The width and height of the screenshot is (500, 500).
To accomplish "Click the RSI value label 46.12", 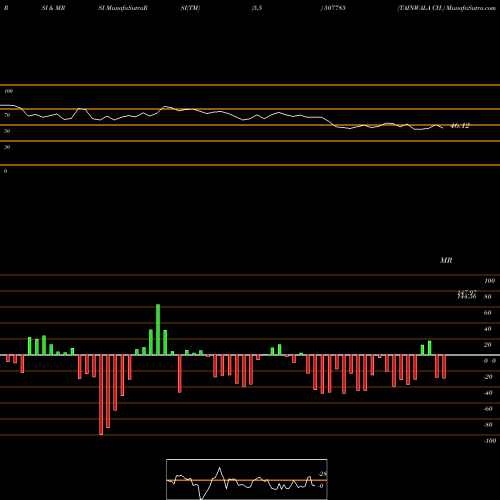I will (x=460, y=126).
